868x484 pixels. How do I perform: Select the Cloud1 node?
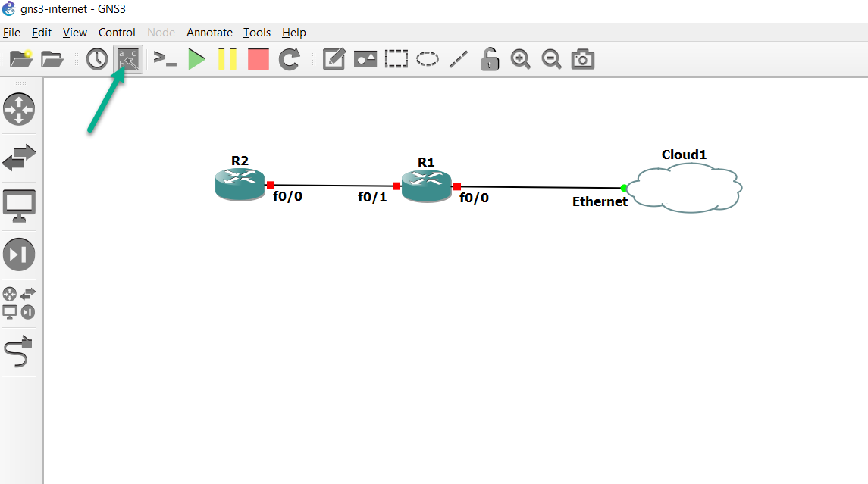pyautogui.click(x=685, y=188)
